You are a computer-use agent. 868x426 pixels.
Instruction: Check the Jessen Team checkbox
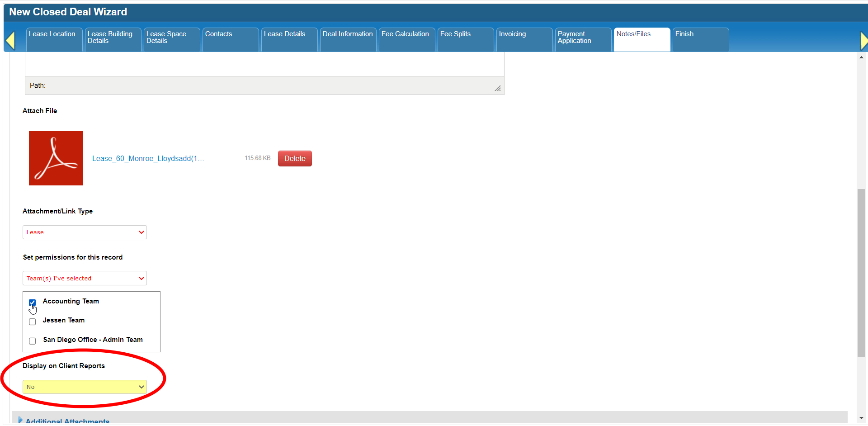[x=33, y=322]
